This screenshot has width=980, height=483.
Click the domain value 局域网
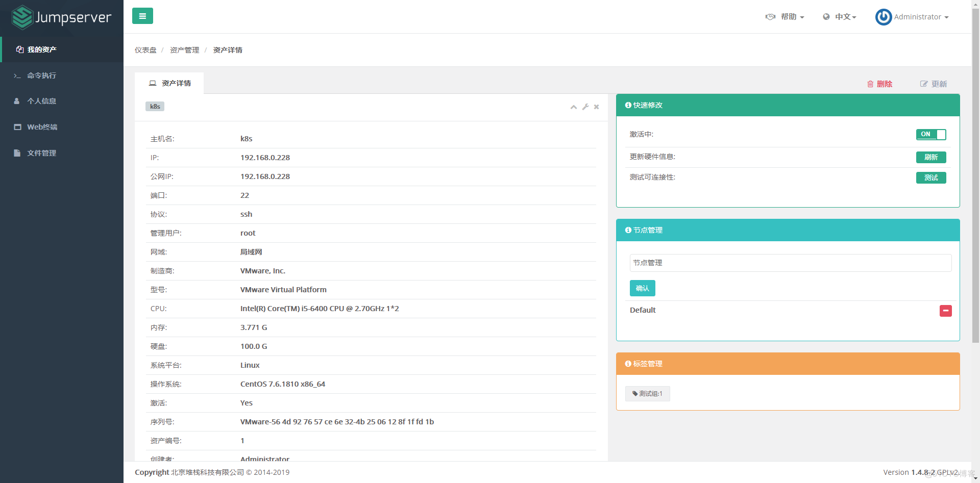tap(251, 252)
